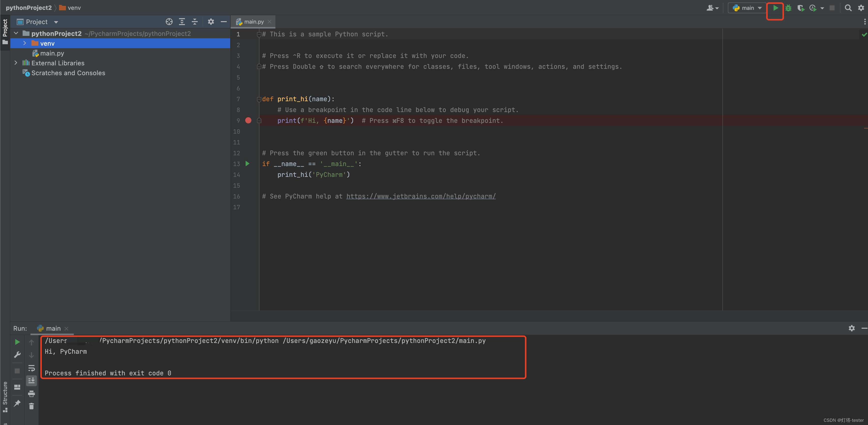Click the Debug bug icon in toolbar
This screenshot has width=868, height=425.
coord(788,8)
